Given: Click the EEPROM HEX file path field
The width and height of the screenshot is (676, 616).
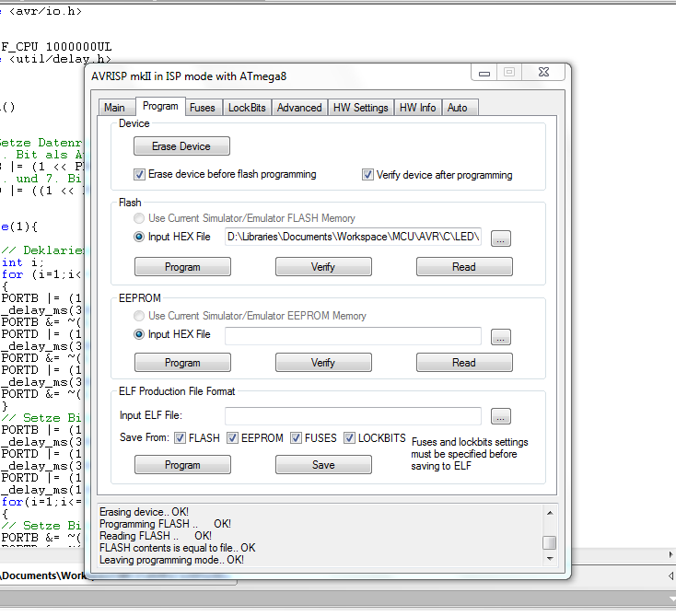Looking at the screenshot, I should (353, 336).
